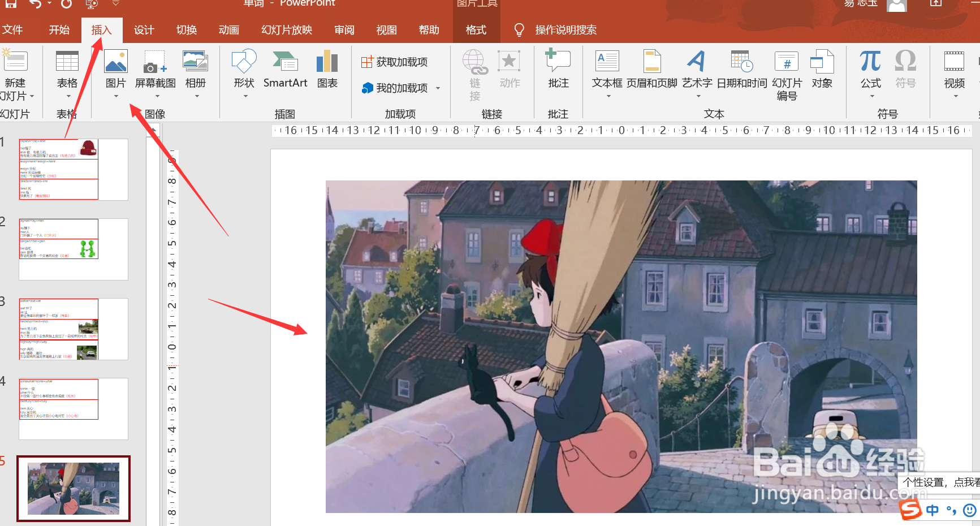
Task: Switch to the 开始 tab
Action: (59, 30)
